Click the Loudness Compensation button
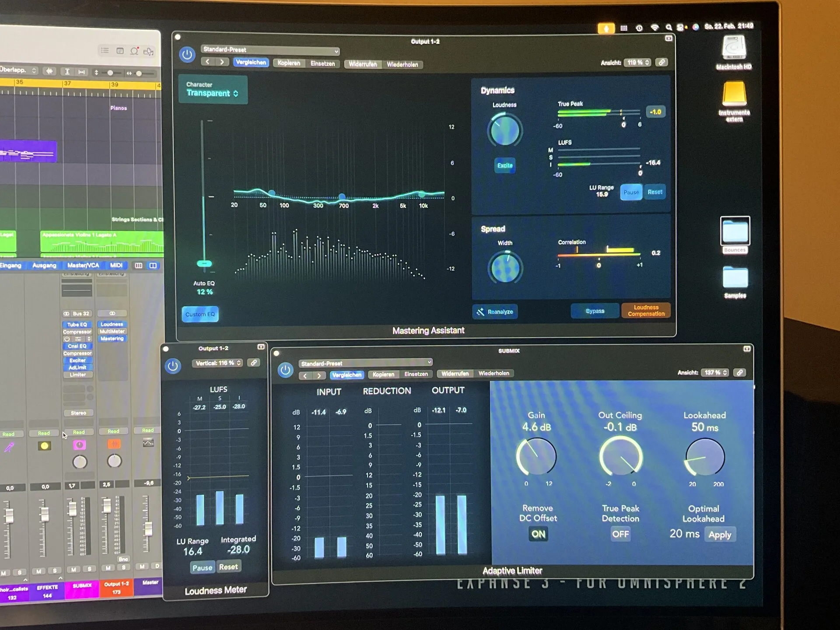 pyautogui.click(x=646, y=311)
